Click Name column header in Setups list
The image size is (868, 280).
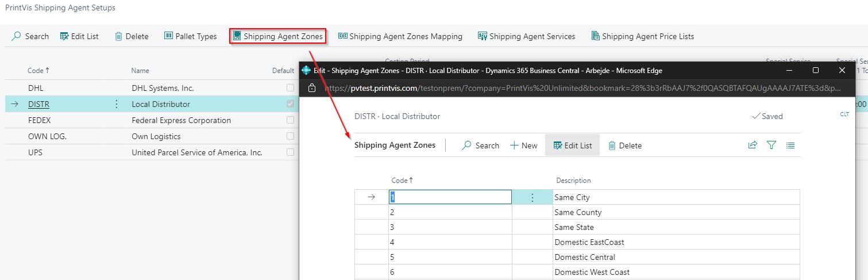tap(140, 71)
